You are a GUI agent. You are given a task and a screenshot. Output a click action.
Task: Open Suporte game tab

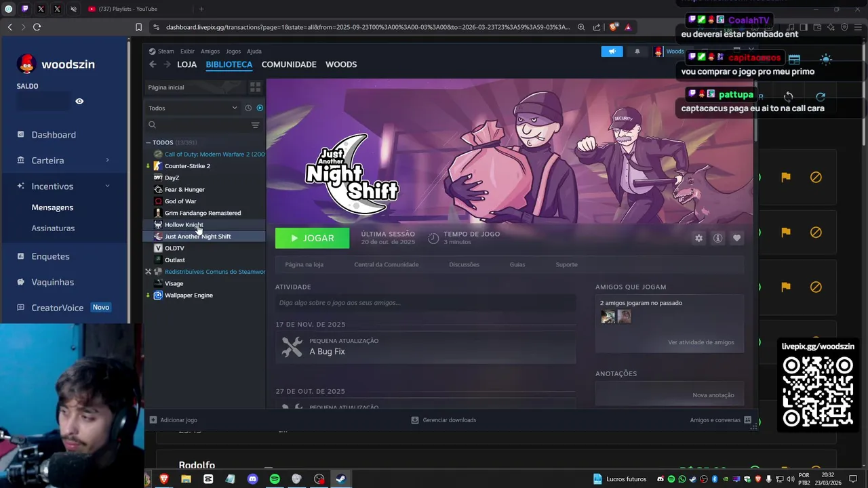(567, 265)
